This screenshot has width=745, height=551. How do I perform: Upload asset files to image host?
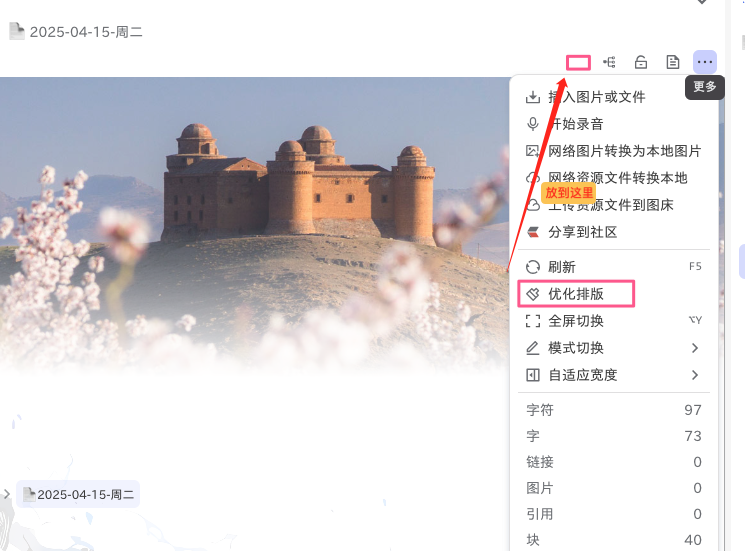point(613,205)
